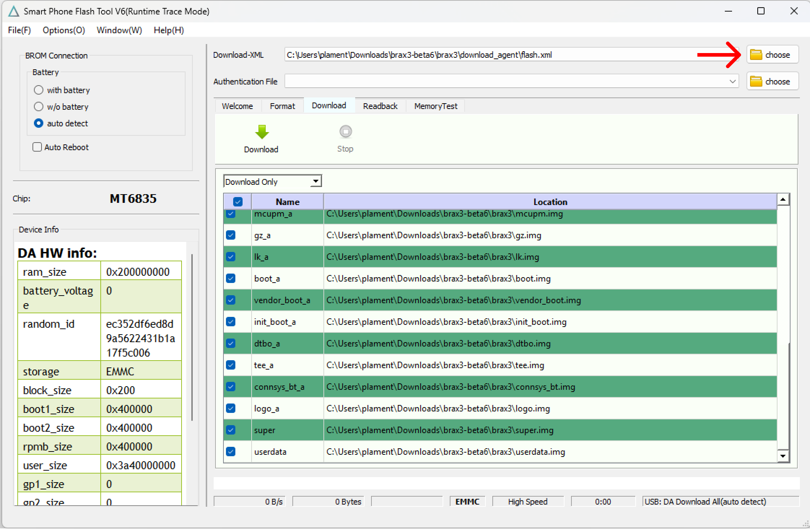The height and width of the screenshot is (532, 810).
Task: Open the Window(W) menu
Action: point(119,30)
